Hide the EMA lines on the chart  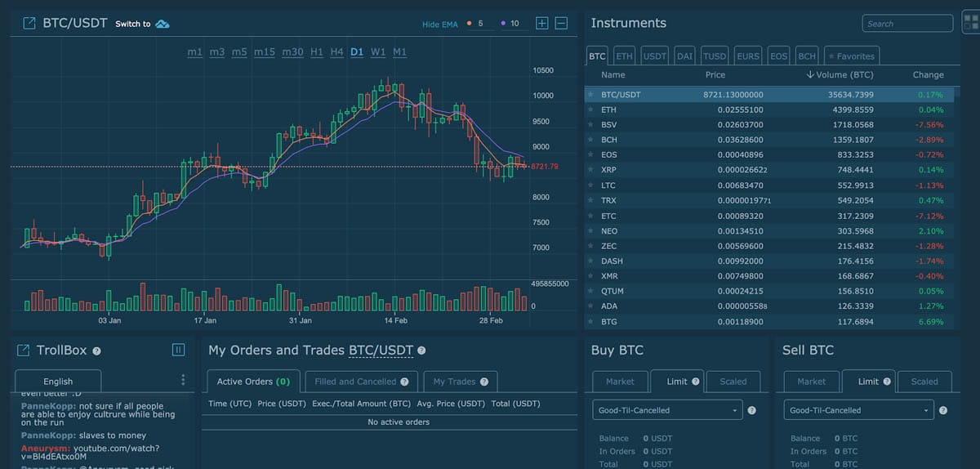pyautogui.click(x=439, y=24)
